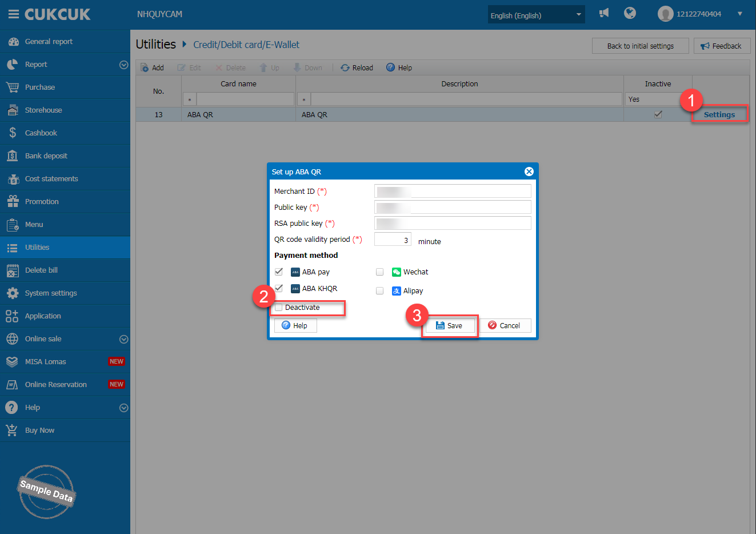Open the Inactive filter Yes dropdown
The image size is (756, 534).
click(x=658, y=99)
